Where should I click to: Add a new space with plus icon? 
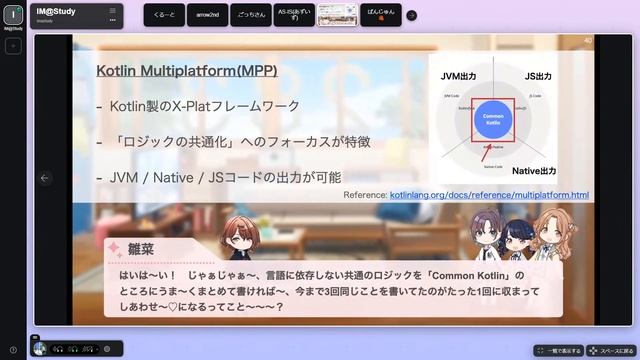click(13, 46)
